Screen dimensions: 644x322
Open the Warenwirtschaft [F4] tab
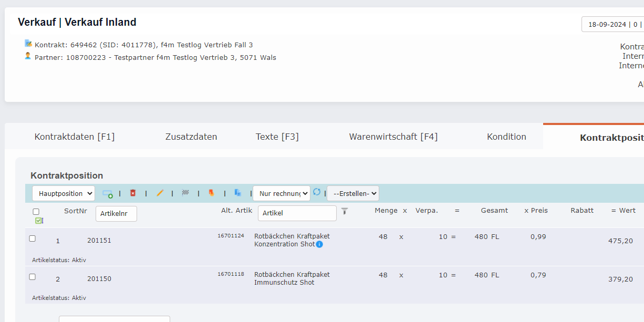[x=393, y=136]
